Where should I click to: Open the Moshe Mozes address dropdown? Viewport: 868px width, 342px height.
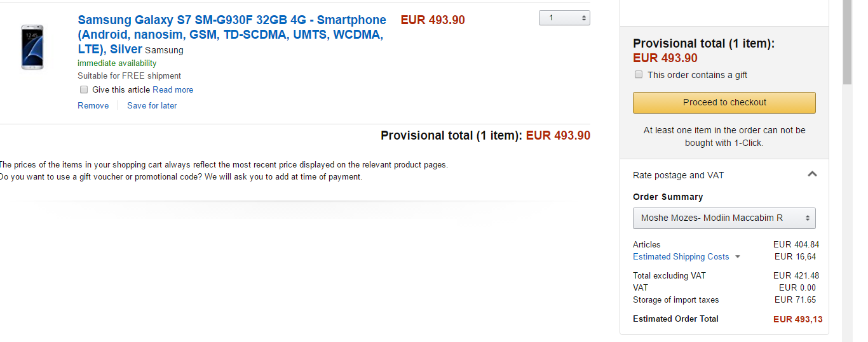pos(724,218)
